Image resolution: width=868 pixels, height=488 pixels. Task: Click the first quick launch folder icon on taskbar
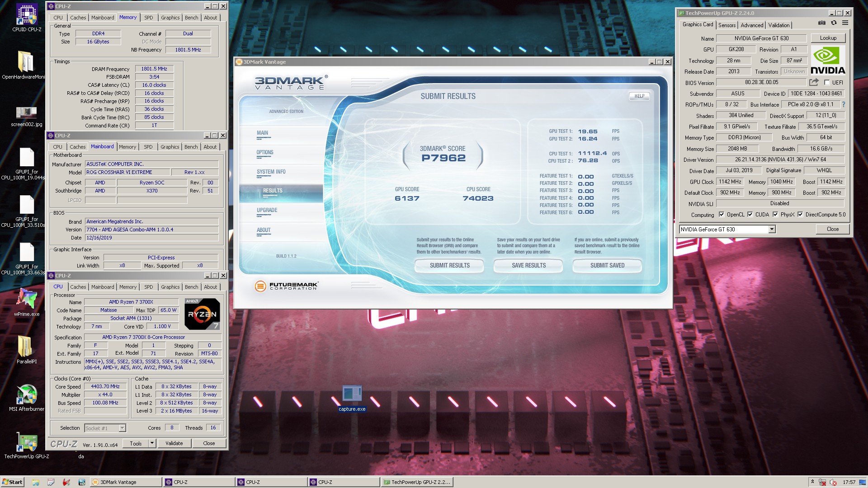[36, 482]
